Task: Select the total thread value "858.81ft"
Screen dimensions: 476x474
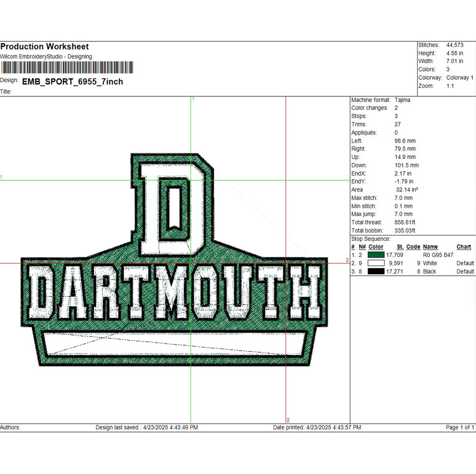Action: click(x=405, y=222)
